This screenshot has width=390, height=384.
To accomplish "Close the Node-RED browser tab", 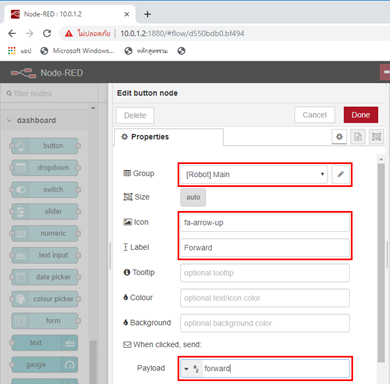I will tap(127, 14).
